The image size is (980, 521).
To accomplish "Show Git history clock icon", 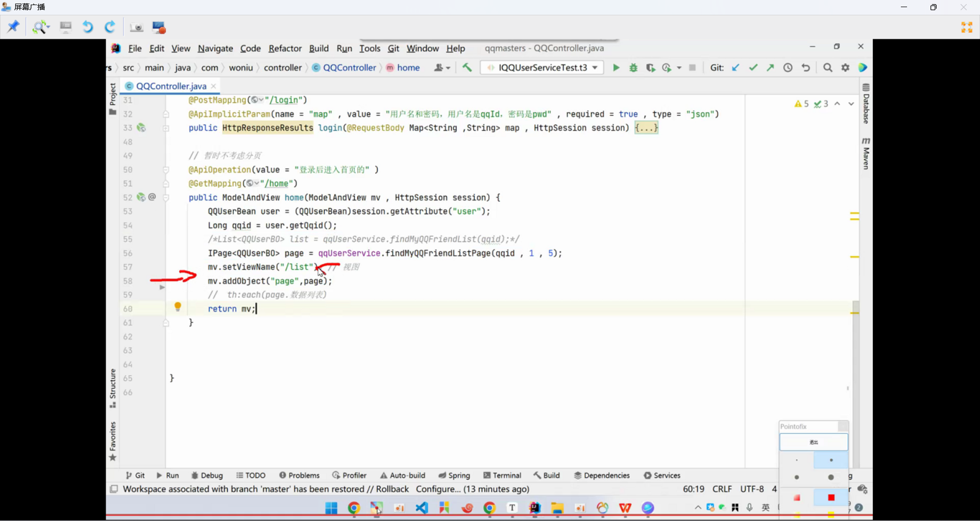I will (788, 68).
